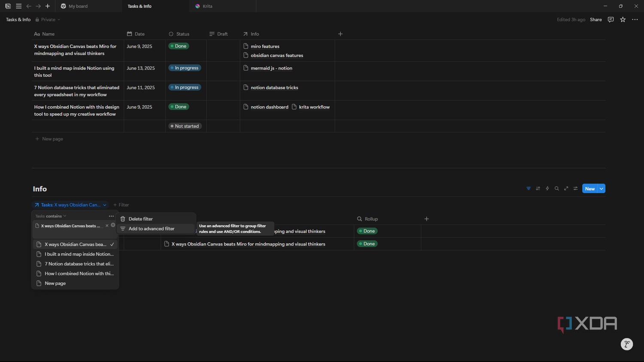This screenshot has height=362, width=644.
Task: Select 'I built a mind map inside Notion...' option
Action: 75,254
